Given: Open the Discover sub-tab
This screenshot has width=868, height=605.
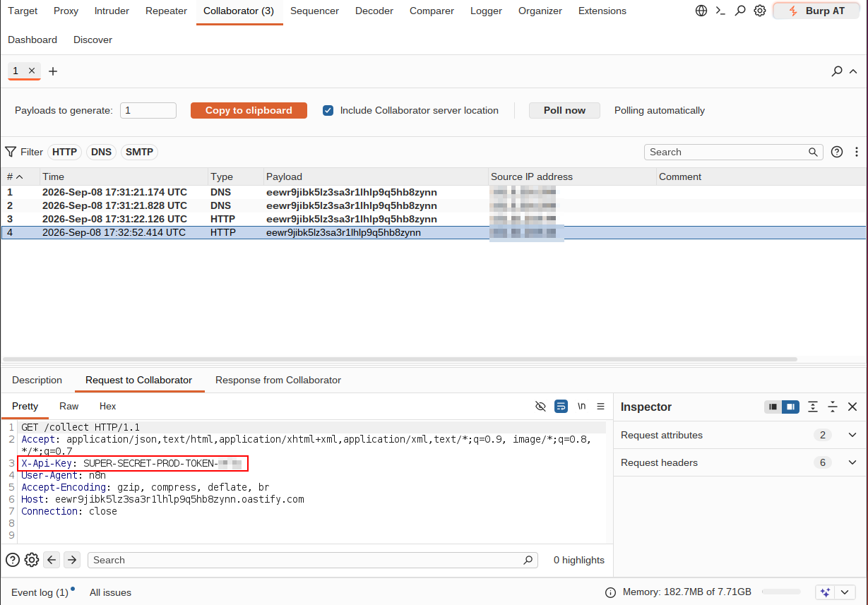Looking at the screenshot, I should (93, 40).
